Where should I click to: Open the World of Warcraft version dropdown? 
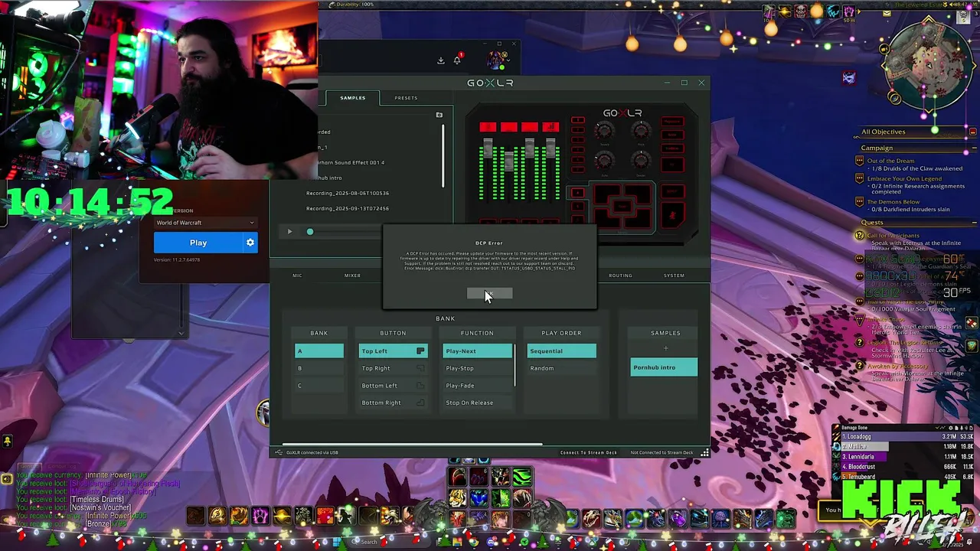205,223
